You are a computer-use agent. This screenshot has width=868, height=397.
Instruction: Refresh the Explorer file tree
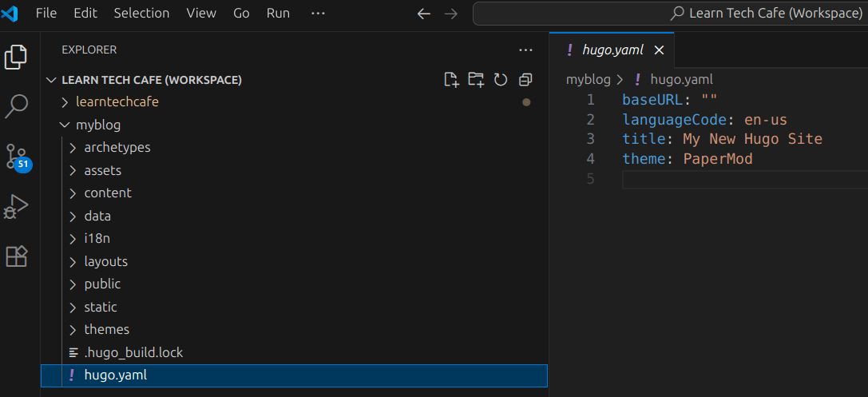tap(501, 81)
